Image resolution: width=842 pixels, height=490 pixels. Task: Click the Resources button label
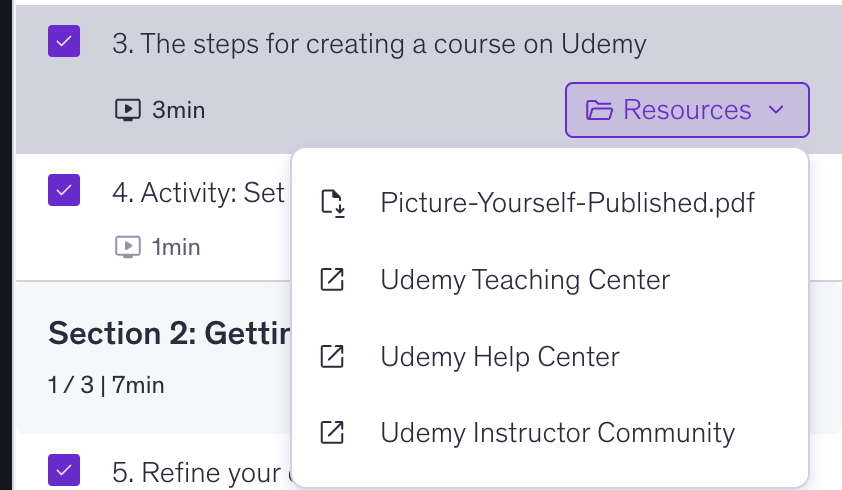[686, 110]
